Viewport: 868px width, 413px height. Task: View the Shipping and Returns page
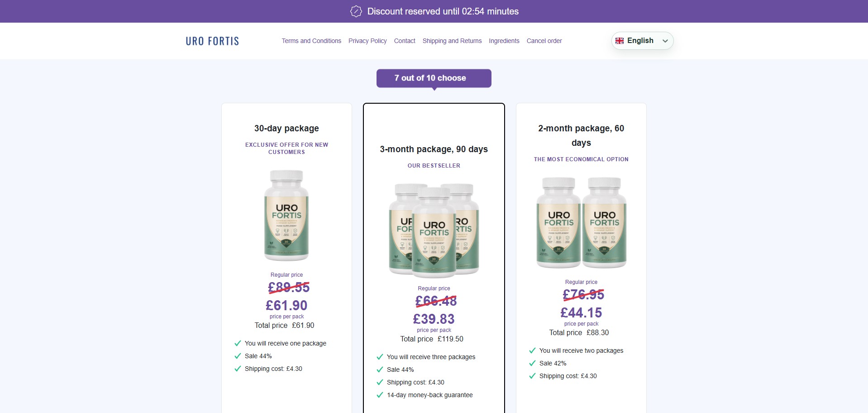point(452,41)
